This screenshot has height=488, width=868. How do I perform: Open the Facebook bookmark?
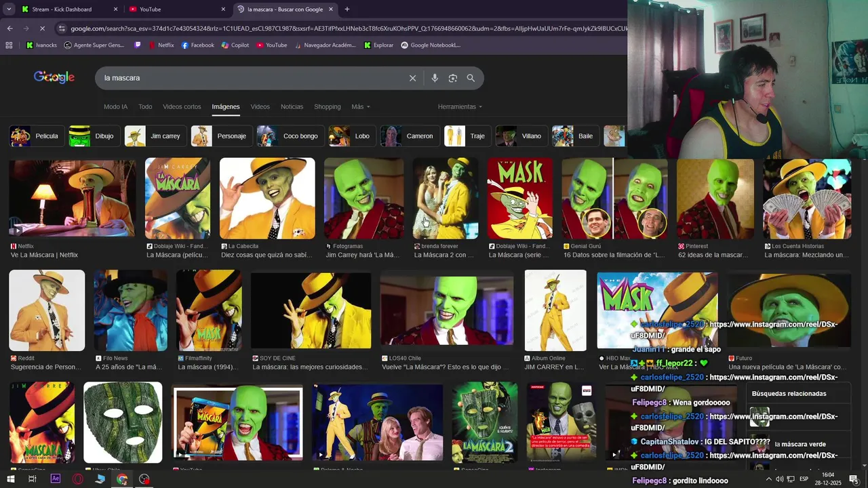pyautogui.click(x=197, y=45)
